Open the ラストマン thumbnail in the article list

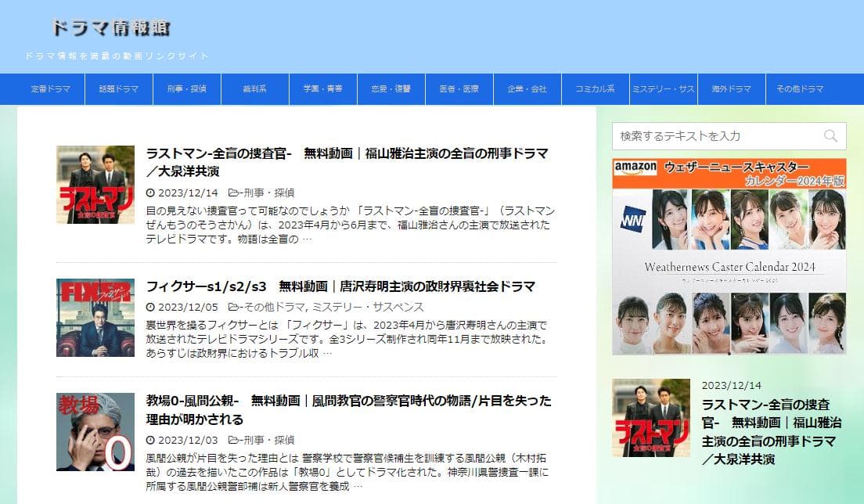[95, 185]
